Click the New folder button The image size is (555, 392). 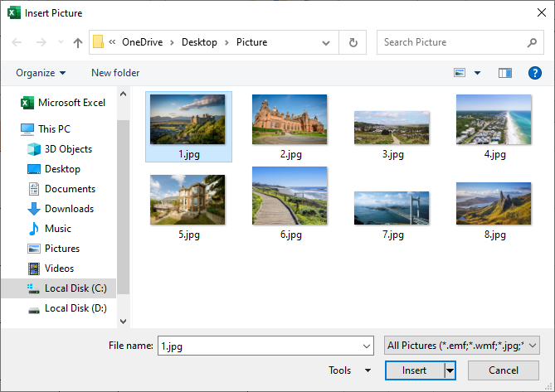(115, 73)
